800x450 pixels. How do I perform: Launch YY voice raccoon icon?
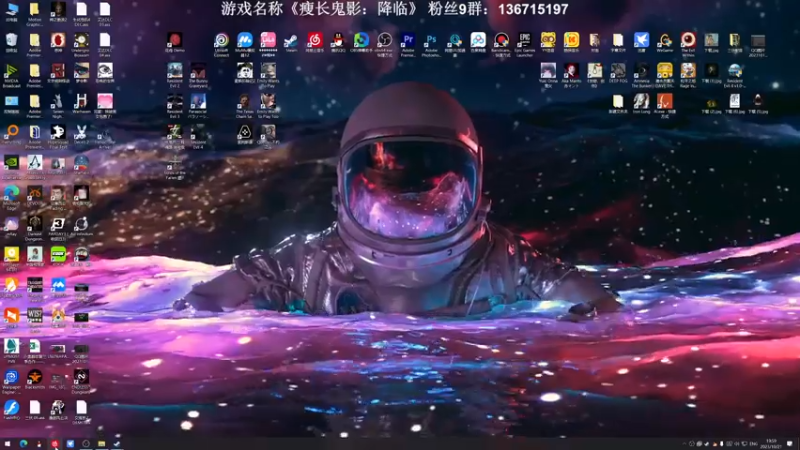coord(548,43)
